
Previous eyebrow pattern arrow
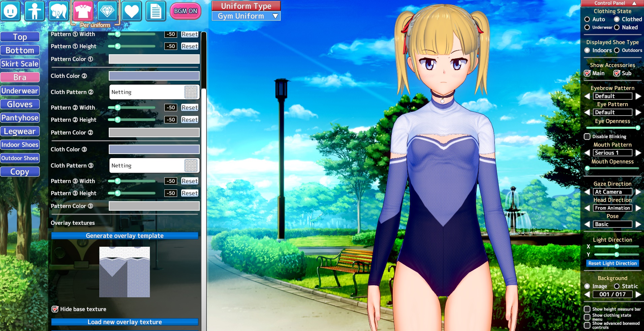tap(587, 96)
